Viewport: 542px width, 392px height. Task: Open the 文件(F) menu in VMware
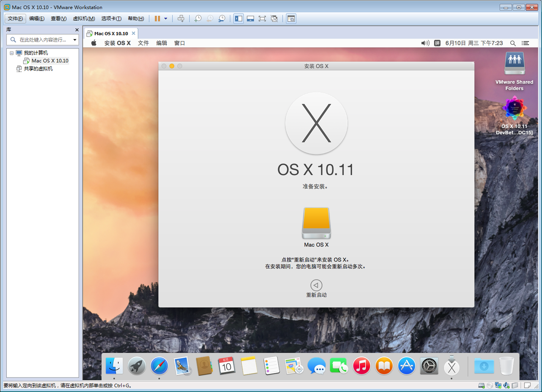[15, 19]
